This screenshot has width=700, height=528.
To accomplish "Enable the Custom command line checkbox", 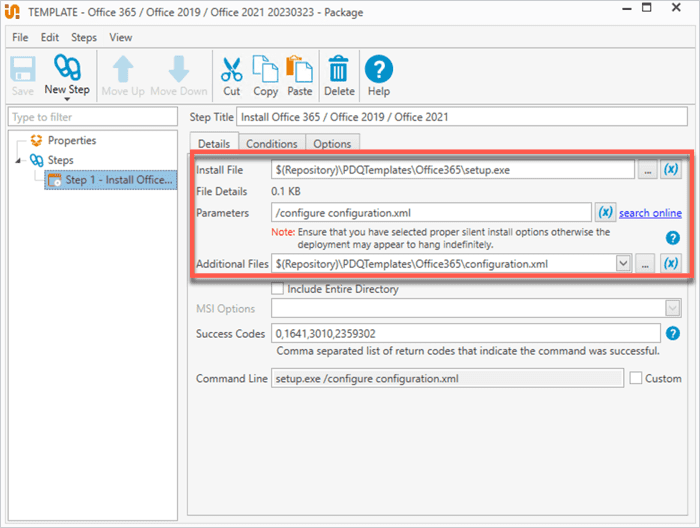I will (636, 378).
